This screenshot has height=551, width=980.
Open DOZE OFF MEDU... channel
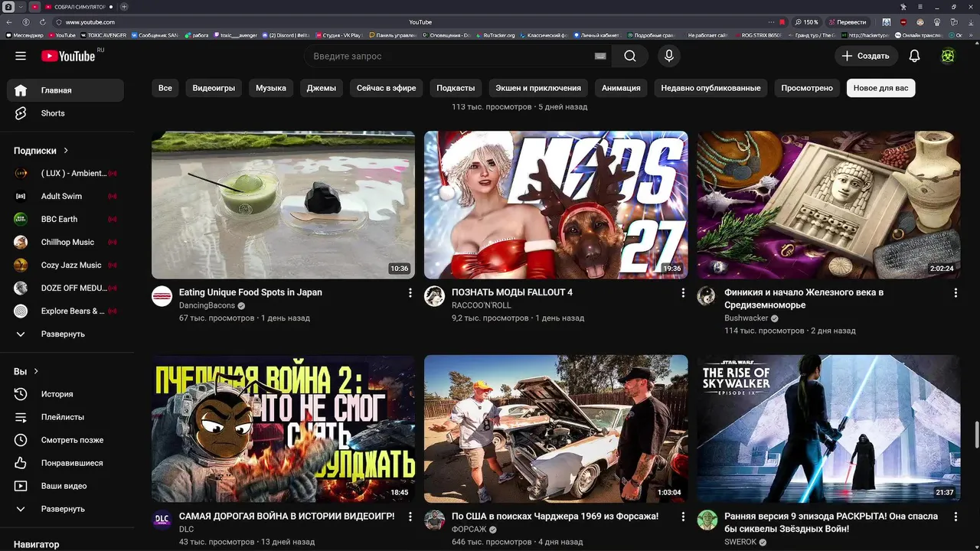[65, 288]
